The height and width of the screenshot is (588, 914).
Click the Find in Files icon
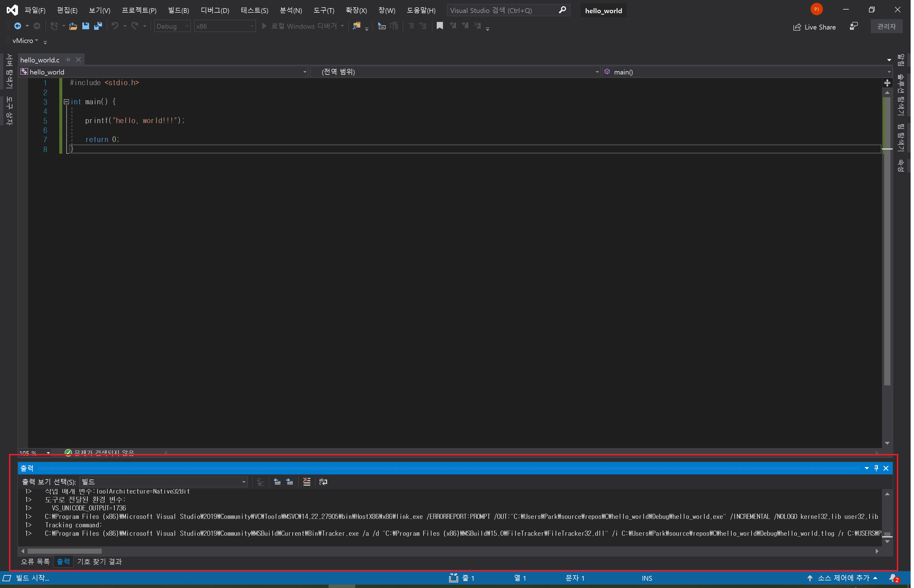(356, 26)
